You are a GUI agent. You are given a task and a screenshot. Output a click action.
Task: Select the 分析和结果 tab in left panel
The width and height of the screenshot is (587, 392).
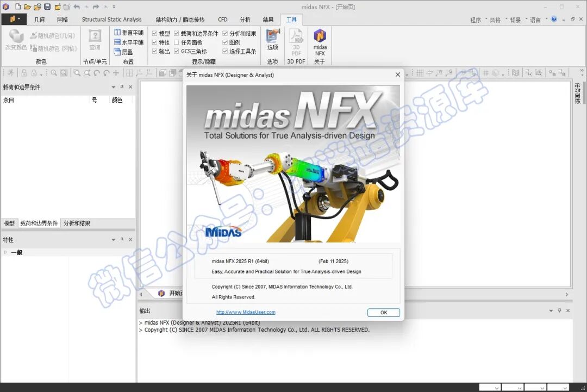tap(77, 223)
